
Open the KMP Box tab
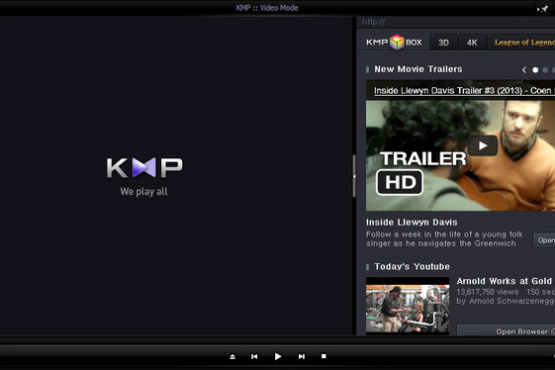[394, 42]
